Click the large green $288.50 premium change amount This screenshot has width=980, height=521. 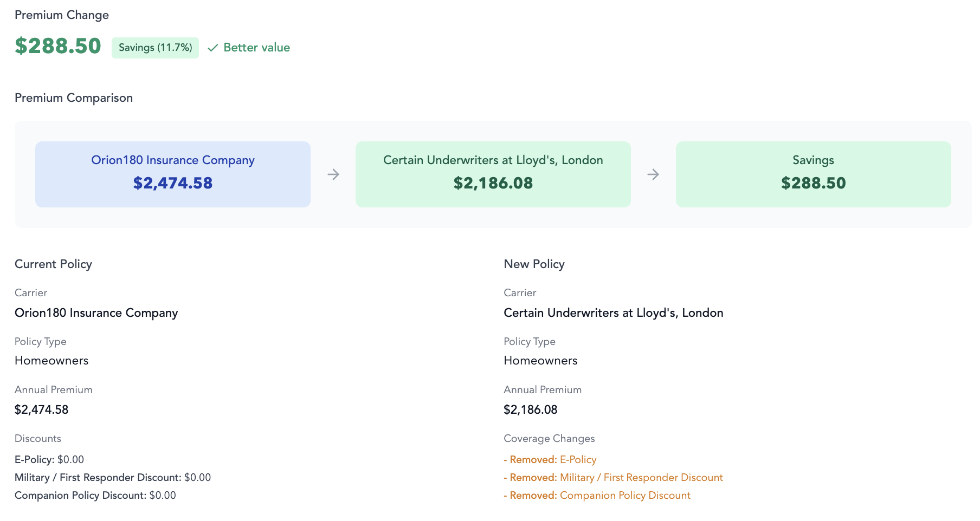point(58,46)
